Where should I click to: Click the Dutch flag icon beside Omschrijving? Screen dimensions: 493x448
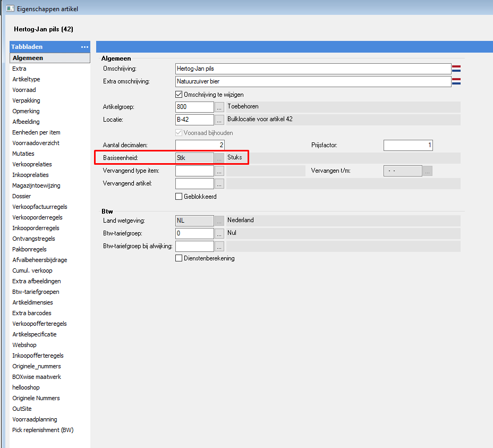click(456, 69)
